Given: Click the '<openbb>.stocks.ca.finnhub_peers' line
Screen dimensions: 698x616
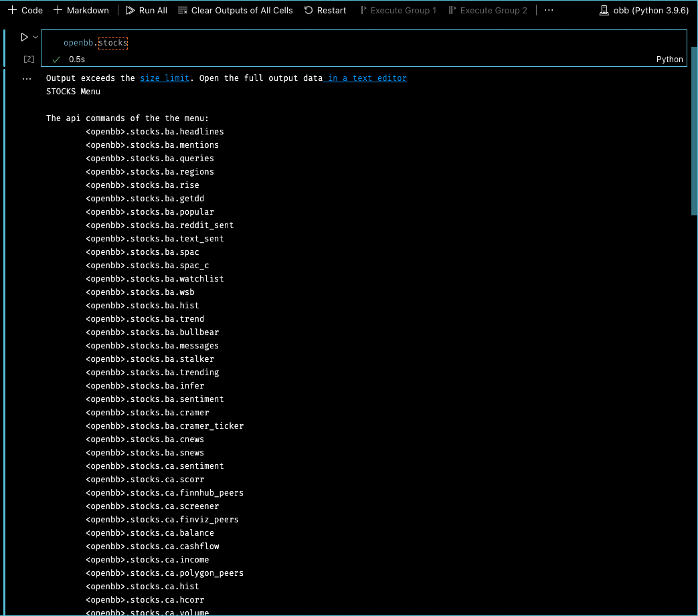Looking at the screenshot, I should coord(165,493).
